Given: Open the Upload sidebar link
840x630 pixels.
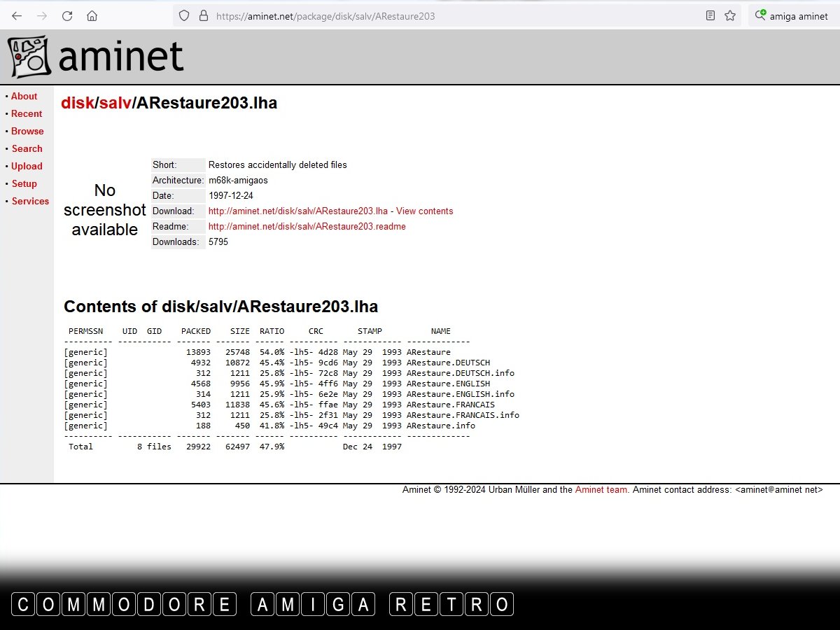Looking at the screenshot, I should 27,167.
